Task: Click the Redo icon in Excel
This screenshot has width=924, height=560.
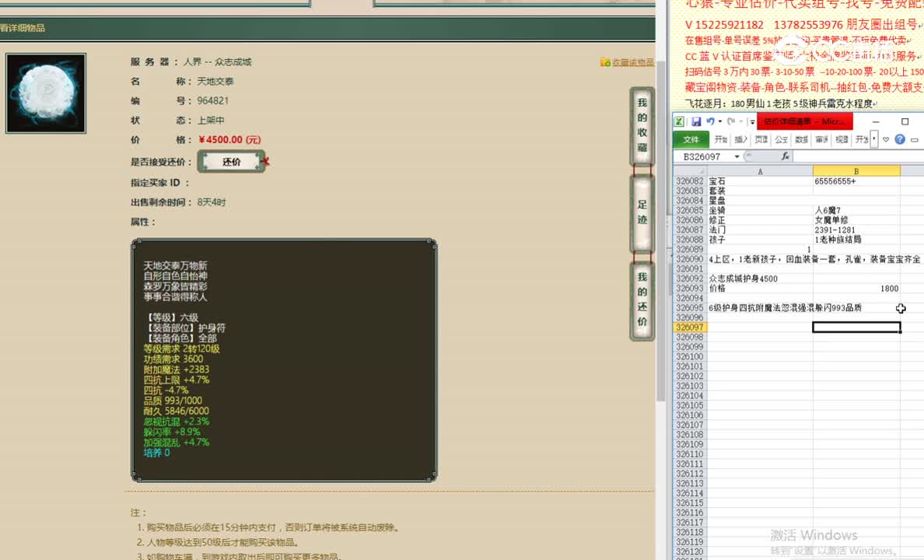Action: 732,121
